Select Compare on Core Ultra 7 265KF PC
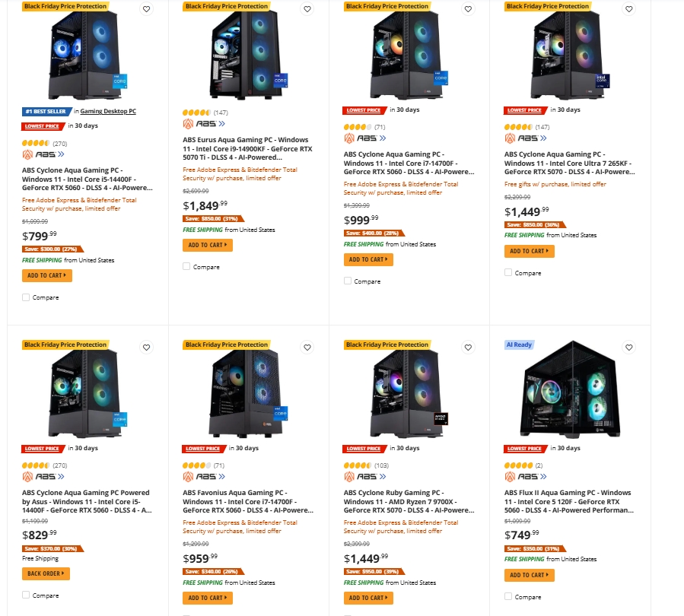 (508, 273)
